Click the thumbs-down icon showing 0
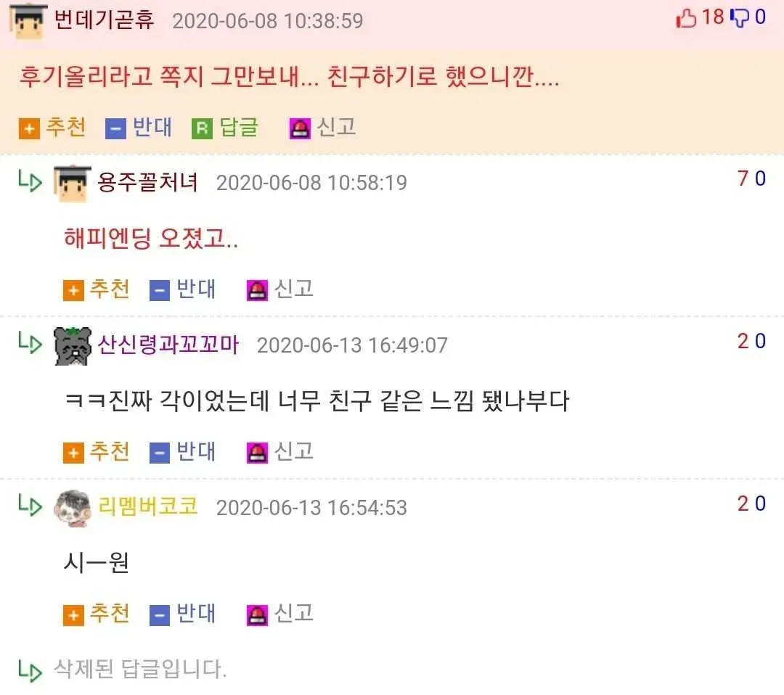Viewport: 784px width, 695px height. coord(740,18)
